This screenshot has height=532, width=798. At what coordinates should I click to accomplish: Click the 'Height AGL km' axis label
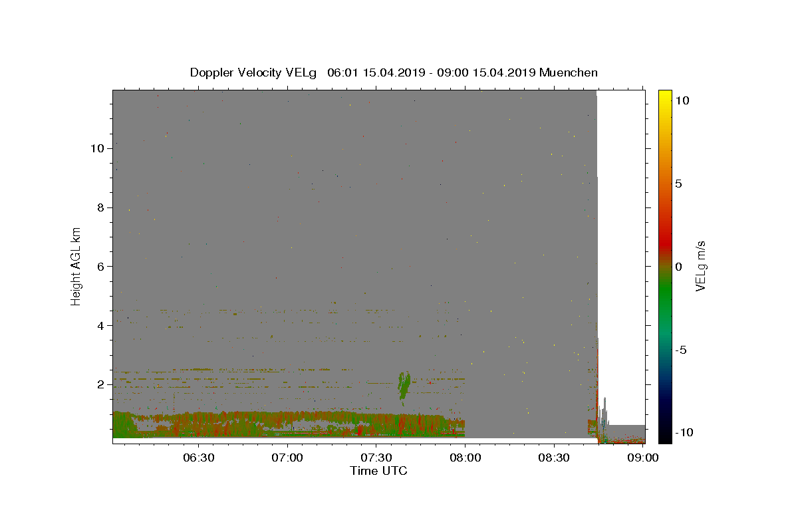[76, 266]
